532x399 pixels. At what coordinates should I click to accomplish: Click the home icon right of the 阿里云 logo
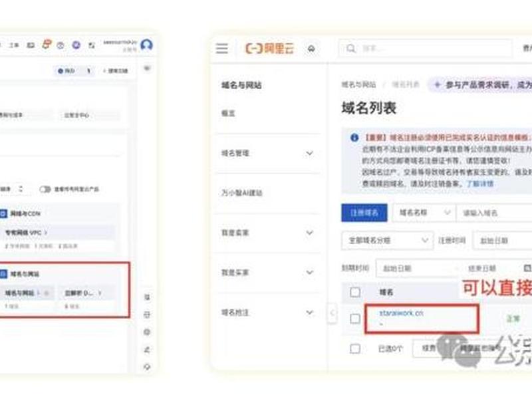pos(311,49)
